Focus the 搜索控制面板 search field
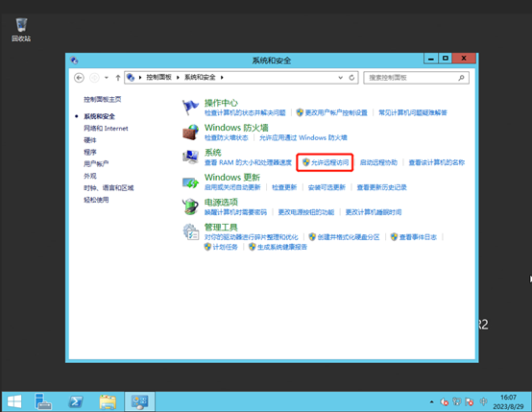The width and height of the screenshot is (532, 412). [x=417, y=78]
